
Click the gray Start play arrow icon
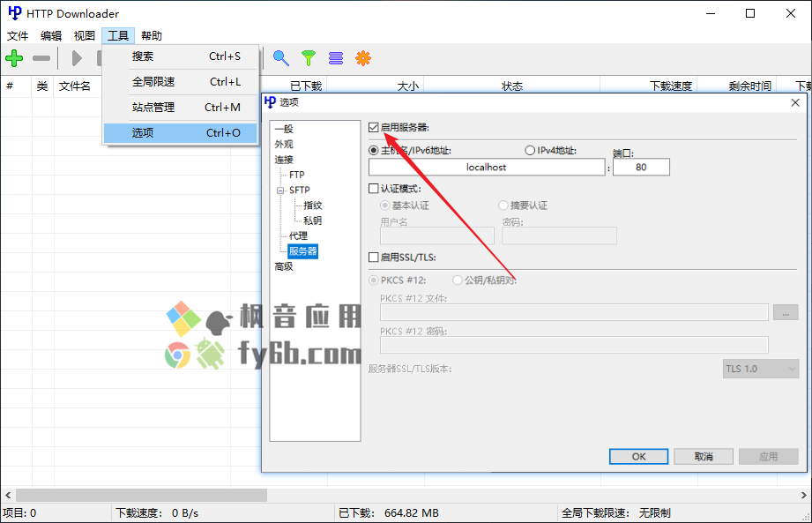click(x=77, y=58)
